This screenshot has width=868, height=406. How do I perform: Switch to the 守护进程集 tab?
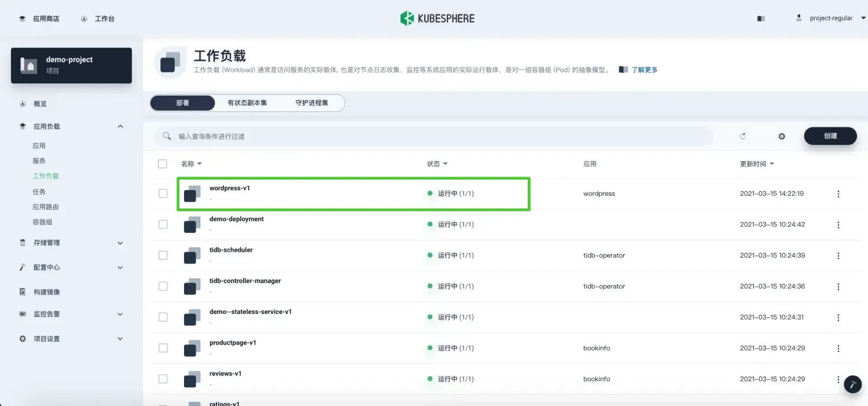tap(313, 103)
